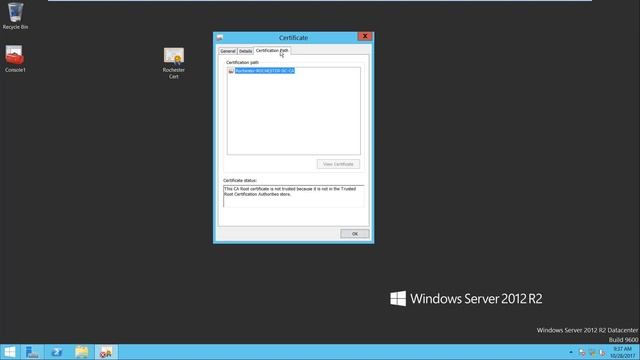This screenshot has height=360, width=640.
Task: Click the Action Center flag tray icon
Action: point(582,352)
